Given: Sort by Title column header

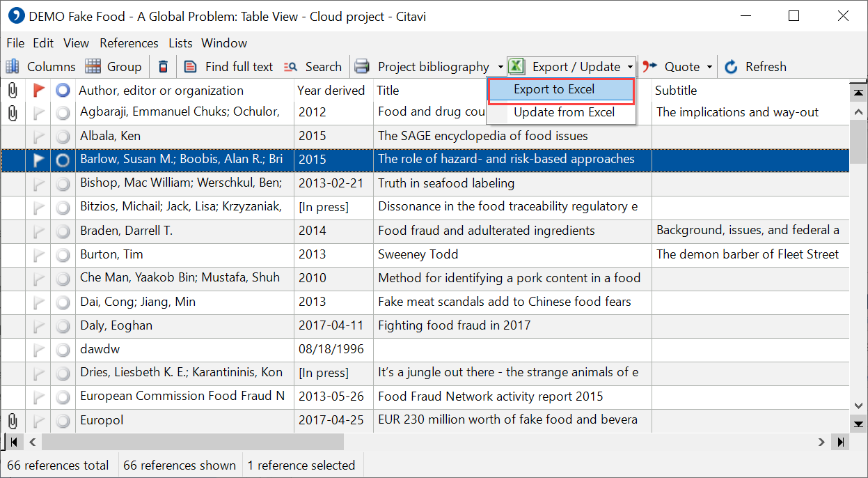Looking at the screenshot, I should point(429,91).
